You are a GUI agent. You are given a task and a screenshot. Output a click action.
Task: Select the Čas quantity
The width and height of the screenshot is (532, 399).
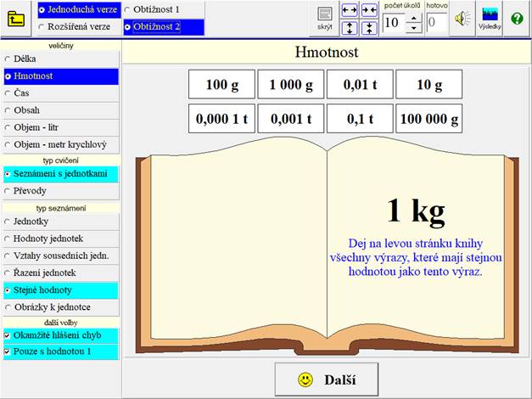(x=61, y=93)
